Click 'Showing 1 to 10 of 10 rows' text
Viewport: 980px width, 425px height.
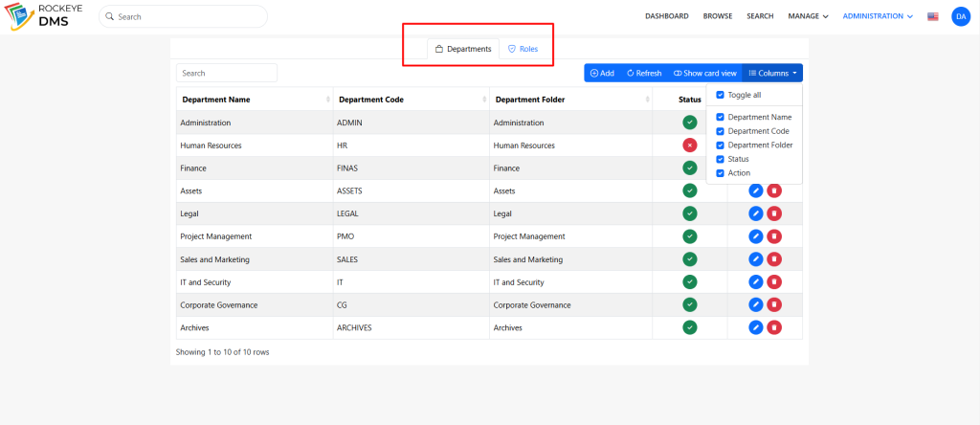click(x=222, y=352)
